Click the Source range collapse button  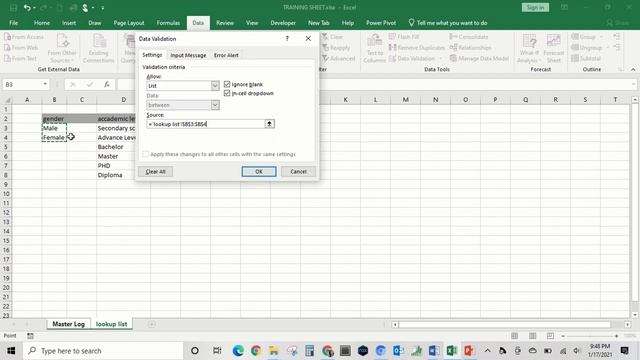269,124
